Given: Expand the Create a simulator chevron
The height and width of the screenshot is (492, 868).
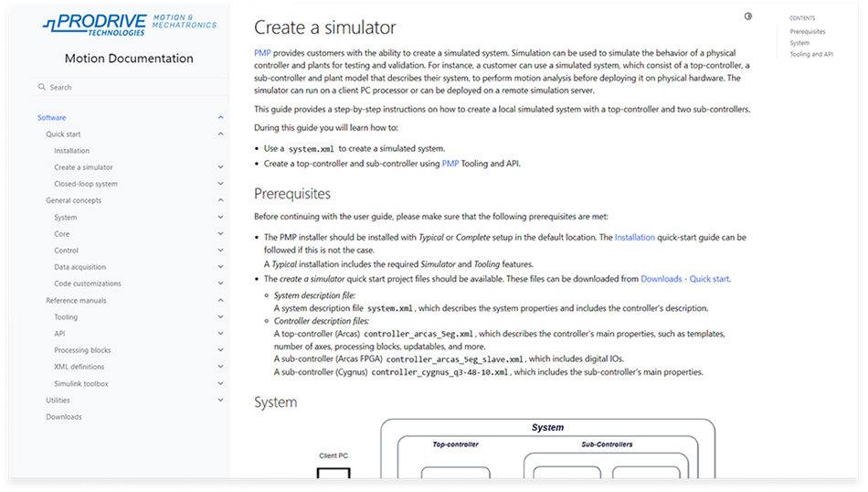Looking at the screenshot, I should point(220,167).
